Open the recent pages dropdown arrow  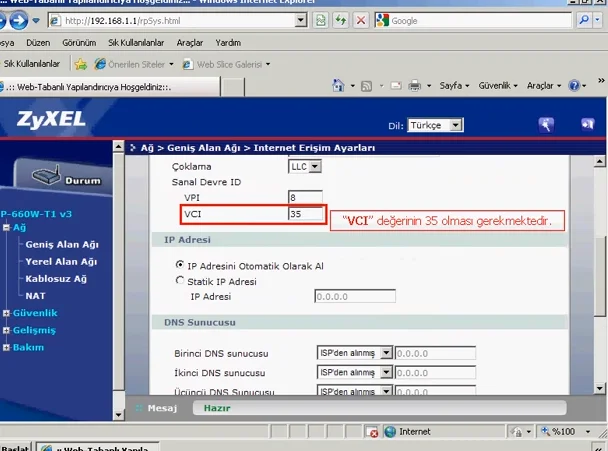[36, 21]
